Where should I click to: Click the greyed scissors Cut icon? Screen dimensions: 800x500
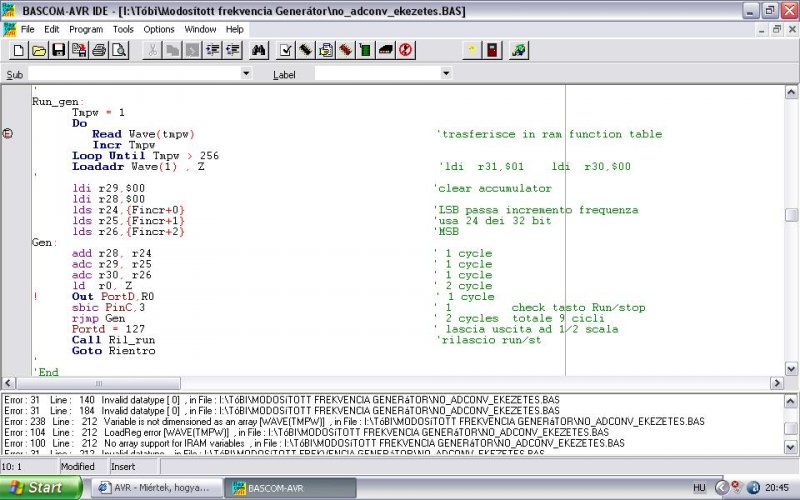coord(152,50)
